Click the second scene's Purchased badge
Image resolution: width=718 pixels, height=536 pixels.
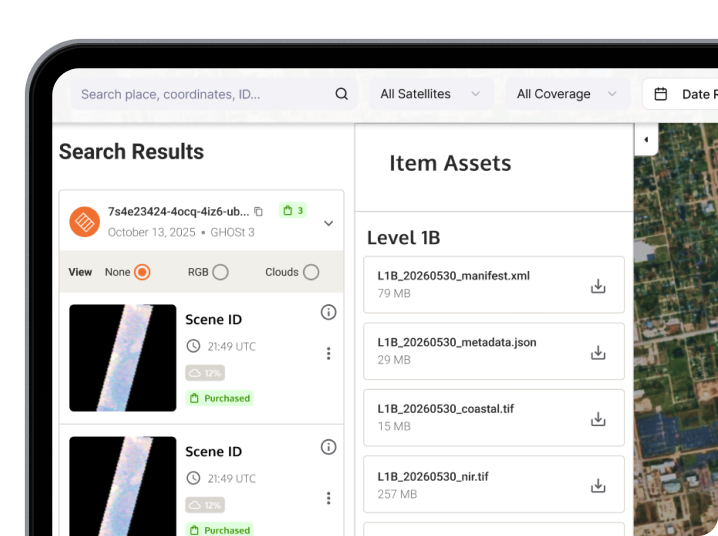pos(219,530)
